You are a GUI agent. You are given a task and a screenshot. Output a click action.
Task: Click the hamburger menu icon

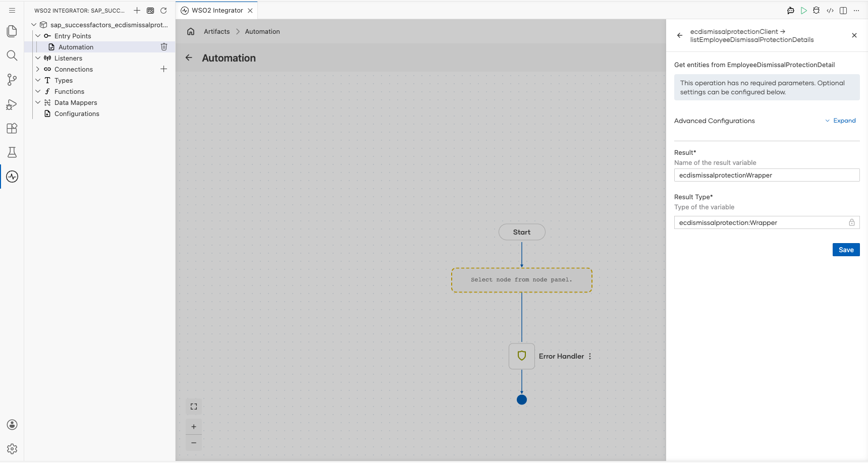click(12, 10)
